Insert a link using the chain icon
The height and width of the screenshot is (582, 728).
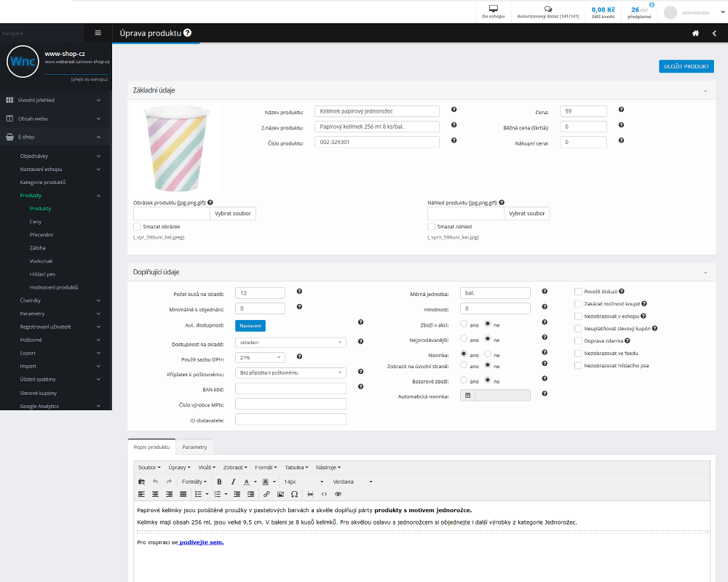(266, 494)
